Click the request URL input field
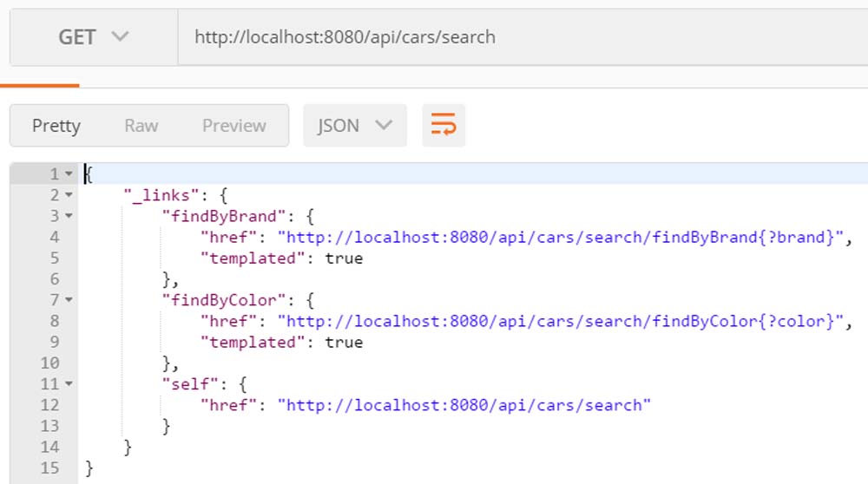Screen dimensions: 868x484 521,37
